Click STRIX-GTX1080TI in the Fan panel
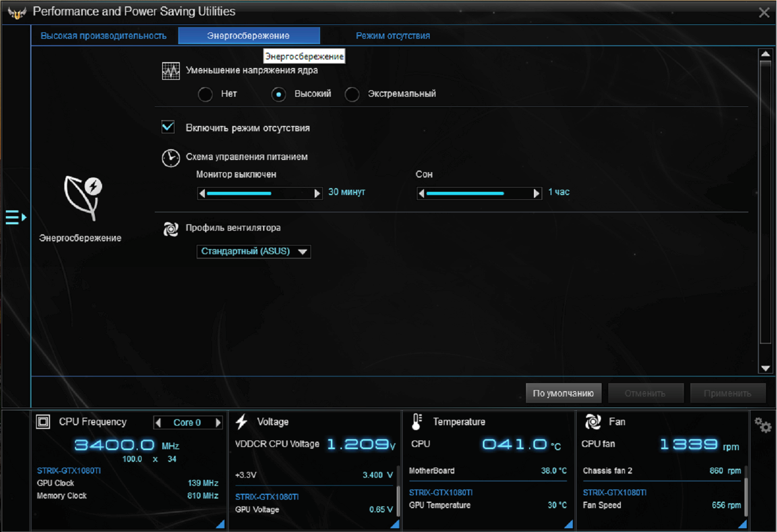This screenshot has width=777, height=532. 615,493
